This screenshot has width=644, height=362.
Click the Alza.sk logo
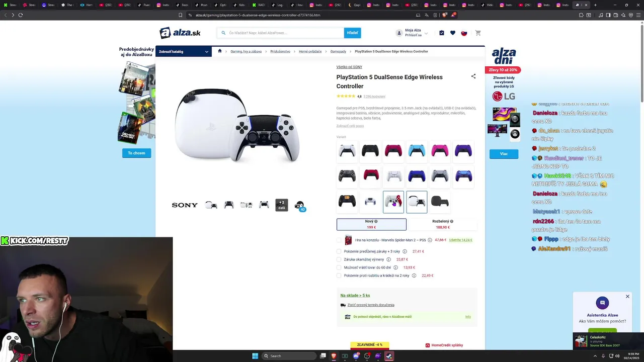(180, 33)
